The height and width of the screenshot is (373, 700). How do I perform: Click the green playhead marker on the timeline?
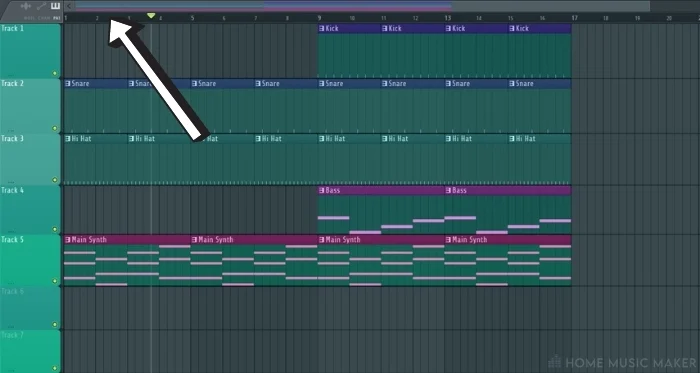(151, 16)
